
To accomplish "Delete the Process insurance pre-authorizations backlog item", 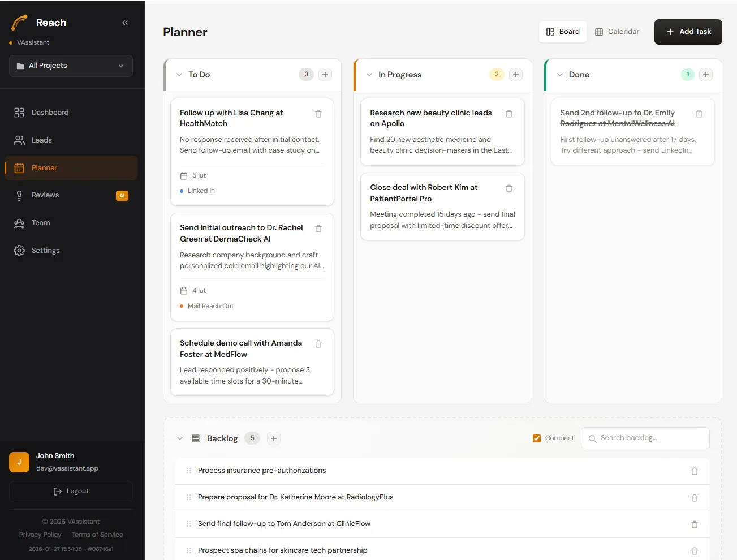I will coord(695,471).
